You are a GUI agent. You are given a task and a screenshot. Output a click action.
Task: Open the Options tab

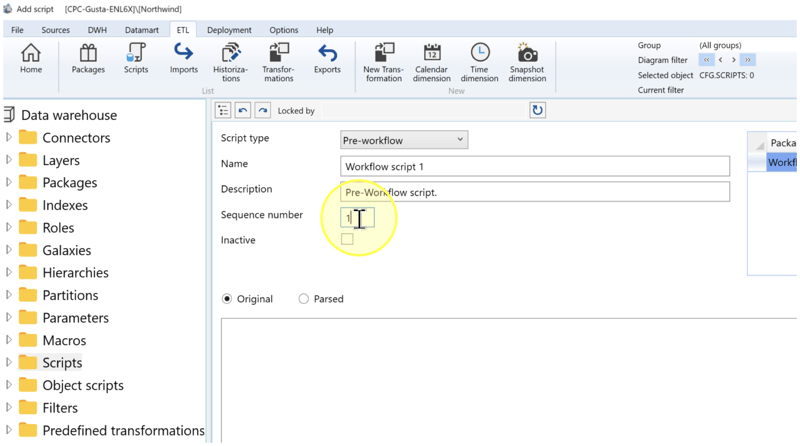pos(284,30)
